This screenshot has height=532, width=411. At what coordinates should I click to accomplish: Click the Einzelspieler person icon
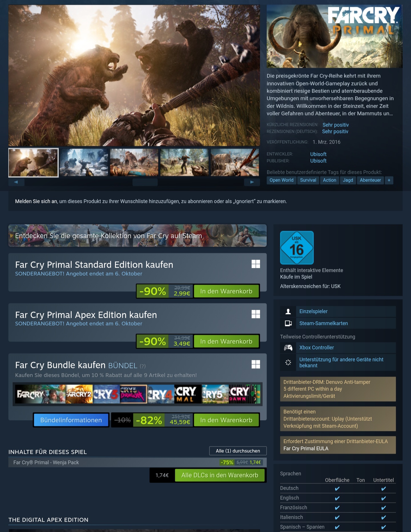[x=288, y=312]
